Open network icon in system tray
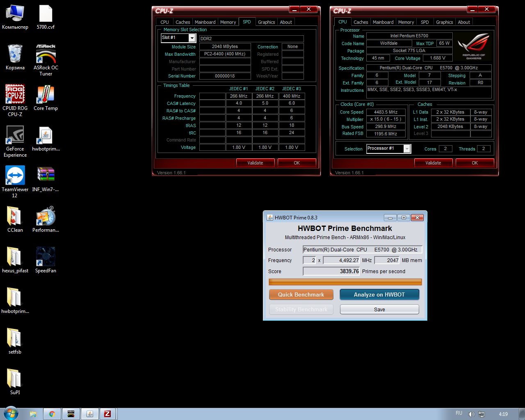 (x=482, y=414)
